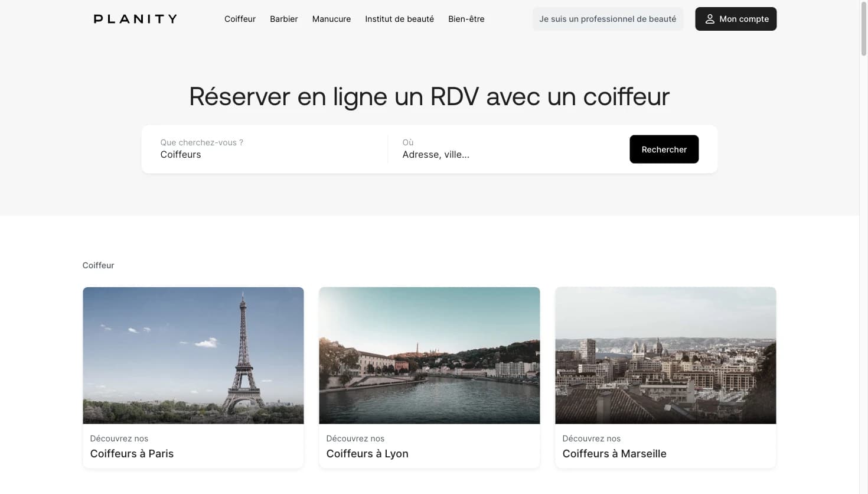The height and width of the screenshot is (494, 868).
Task: Open the Barbier category
Action: click(x=283, y=19)
